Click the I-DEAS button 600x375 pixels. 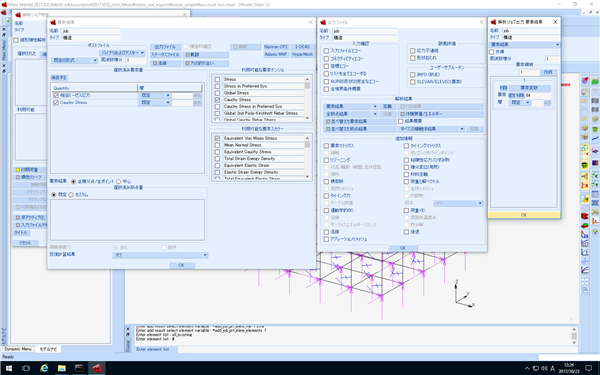[303, 47]
